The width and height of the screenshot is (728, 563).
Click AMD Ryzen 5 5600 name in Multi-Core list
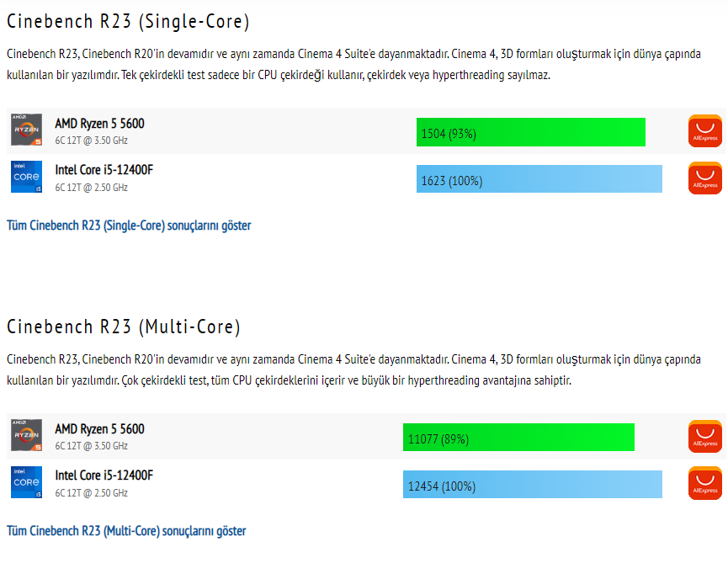(99, 429)
